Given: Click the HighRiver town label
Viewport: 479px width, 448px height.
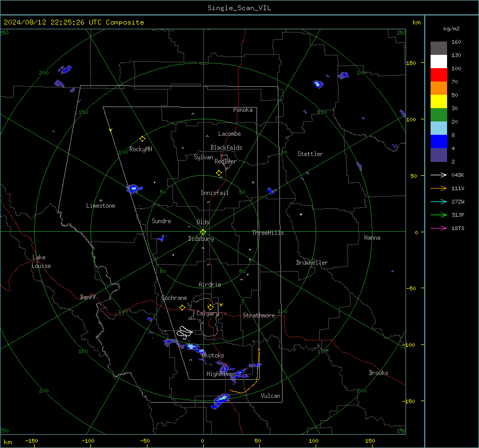Looking at the screenshot, I should pos(221,374).
